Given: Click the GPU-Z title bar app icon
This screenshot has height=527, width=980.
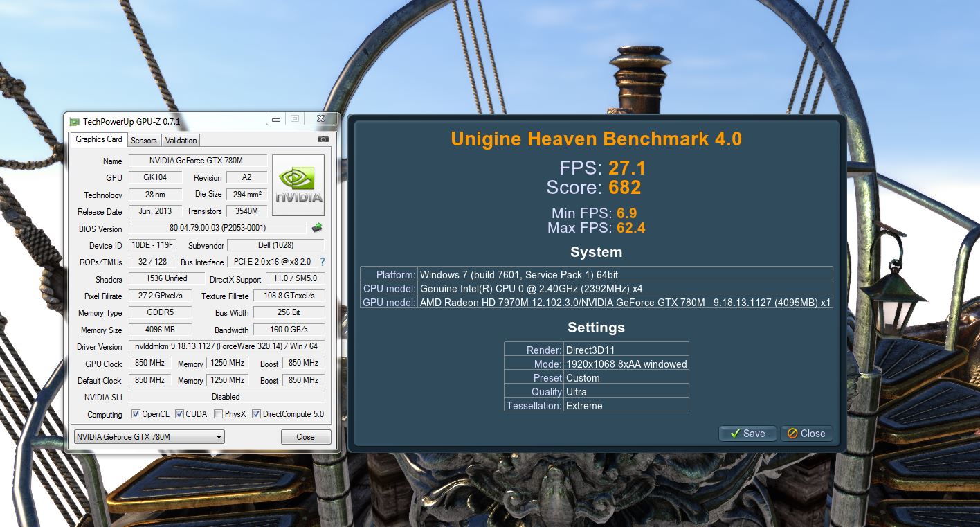Looking at the screenshot, I should pos(74,121).
